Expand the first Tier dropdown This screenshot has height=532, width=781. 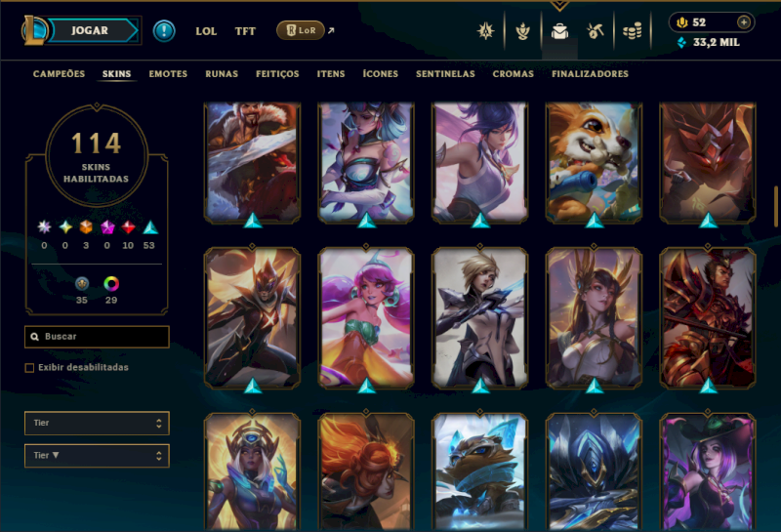tap(97, 423)
